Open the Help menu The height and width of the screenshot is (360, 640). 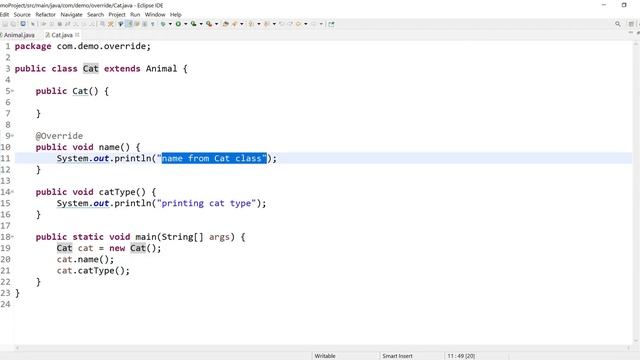(x=176, y=14)
